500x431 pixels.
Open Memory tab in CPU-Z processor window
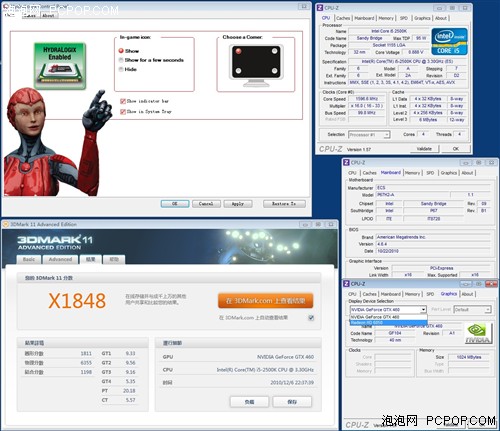(x=386, y=18)
